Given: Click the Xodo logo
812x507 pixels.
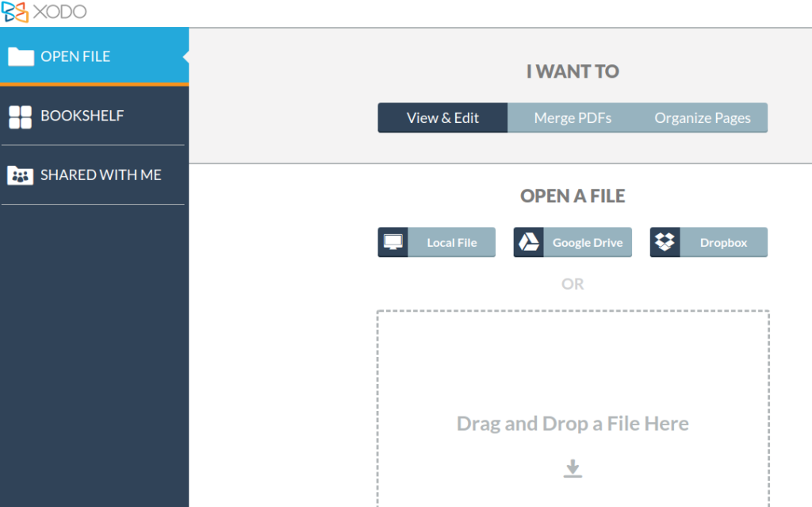Looking at the screenshot, I should (14, 12).
